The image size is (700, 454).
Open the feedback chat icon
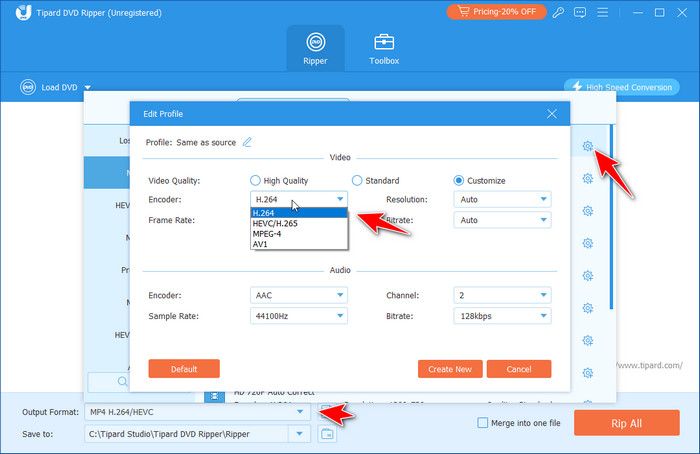[x=580, y=12]
